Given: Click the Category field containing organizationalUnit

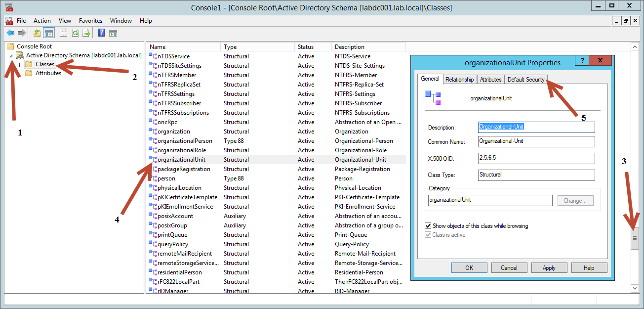Looking at the screenshot, I should (x=490, y=200).
